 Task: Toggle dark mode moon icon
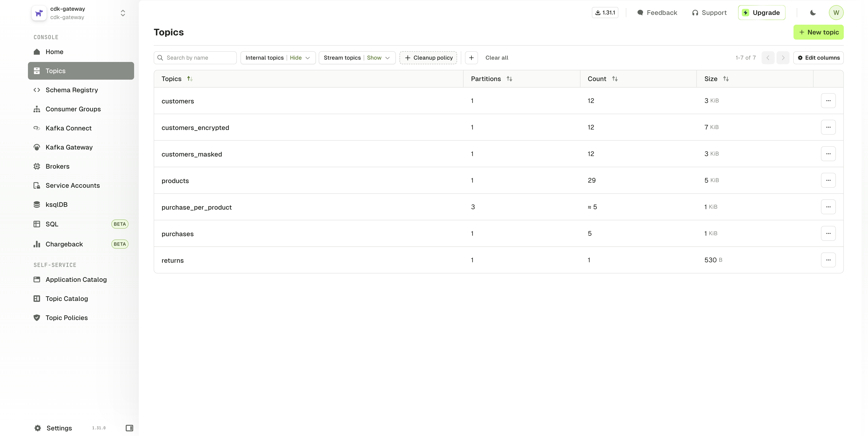click(x=813, y=13)
